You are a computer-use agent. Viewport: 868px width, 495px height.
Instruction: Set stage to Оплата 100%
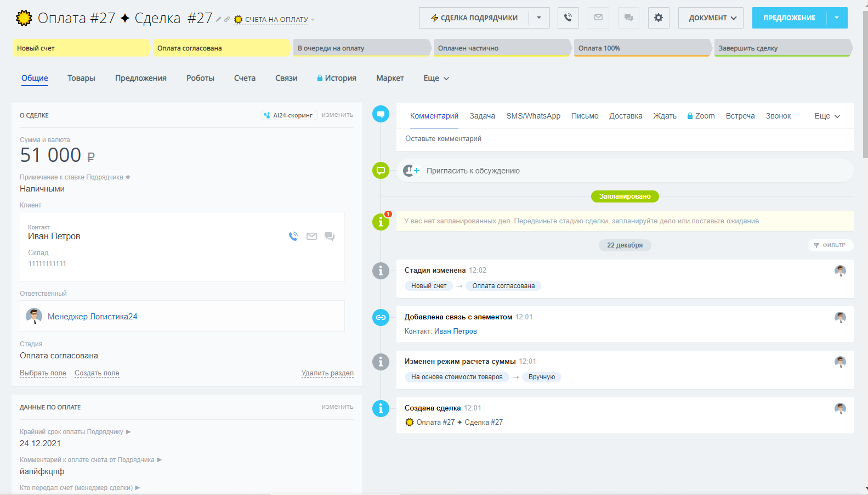[x=642, y=48]
